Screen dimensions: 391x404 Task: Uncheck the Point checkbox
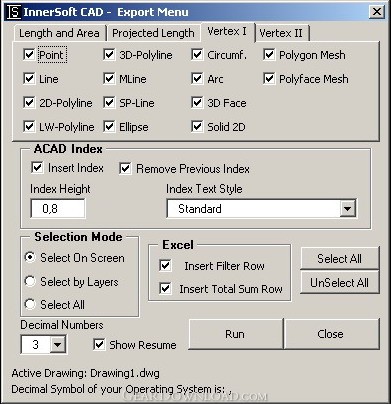coord(29,54)
